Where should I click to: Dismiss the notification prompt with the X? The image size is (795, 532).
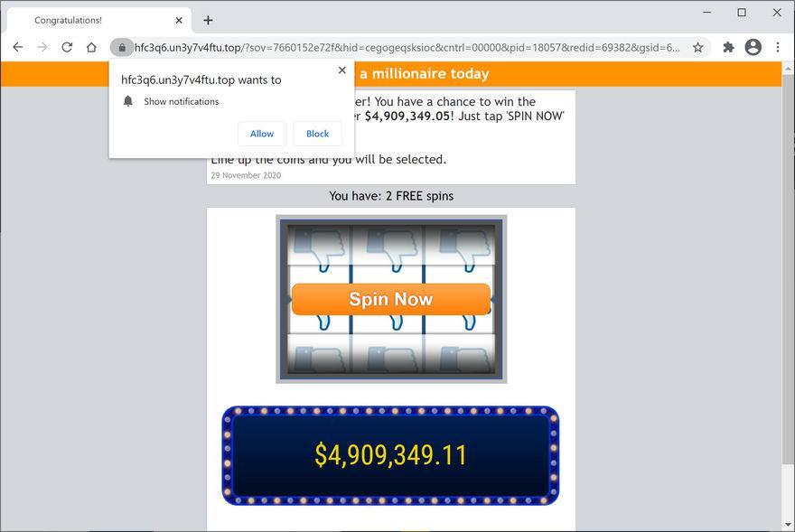(x=341, y=70)
